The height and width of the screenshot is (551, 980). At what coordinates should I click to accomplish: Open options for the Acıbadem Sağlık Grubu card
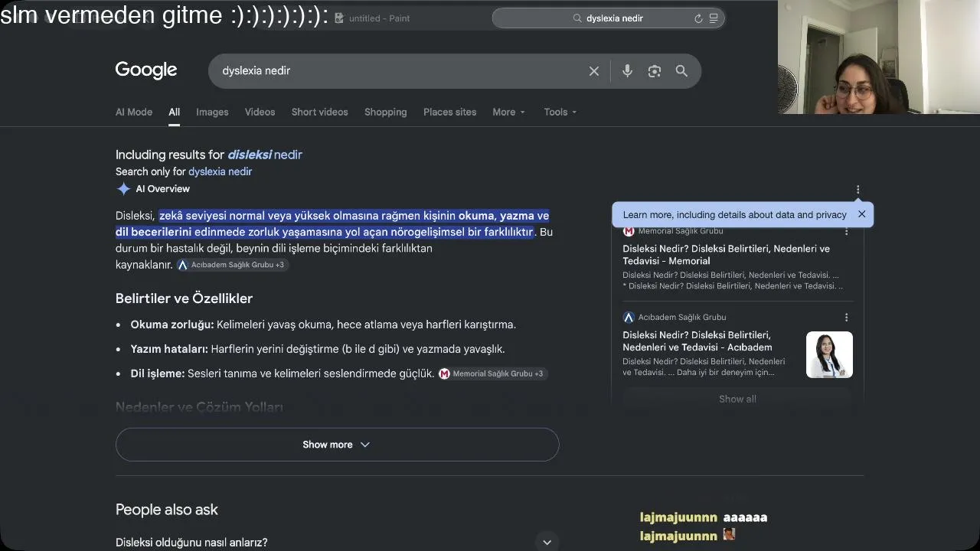846,317
